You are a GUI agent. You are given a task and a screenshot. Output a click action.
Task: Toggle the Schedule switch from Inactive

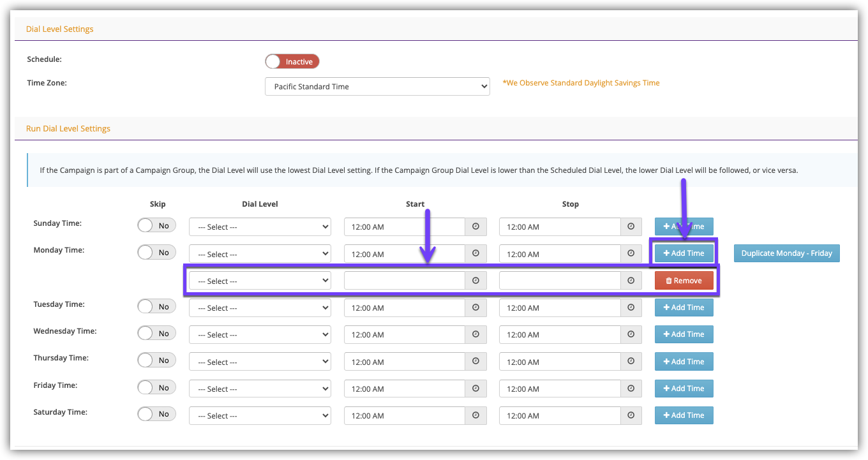coord(292,61)
